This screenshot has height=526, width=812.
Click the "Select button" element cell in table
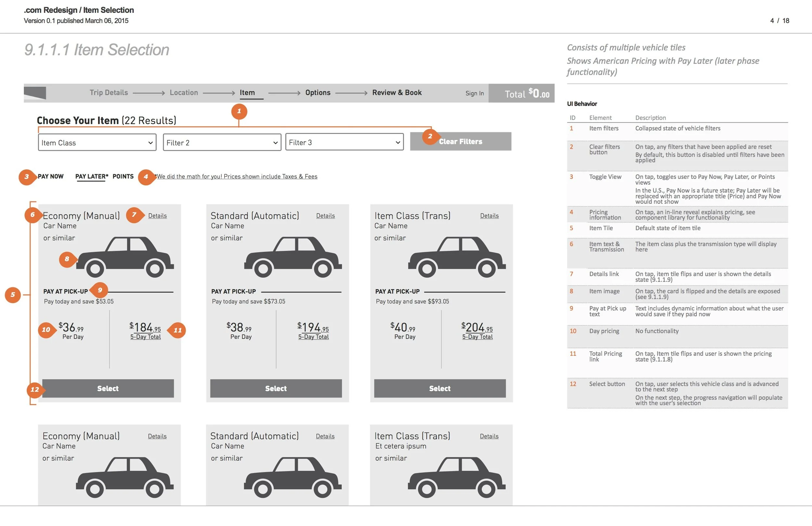[607, 384]
